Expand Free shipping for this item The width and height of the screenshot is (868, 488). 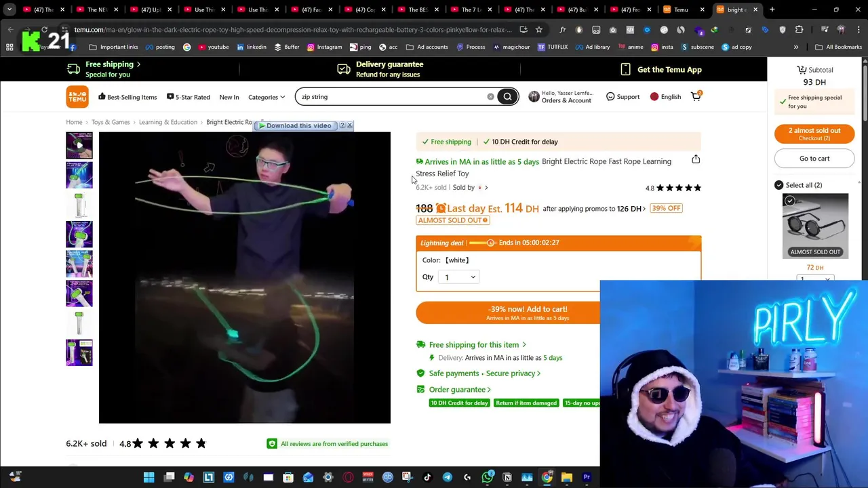tap(477, 345)
